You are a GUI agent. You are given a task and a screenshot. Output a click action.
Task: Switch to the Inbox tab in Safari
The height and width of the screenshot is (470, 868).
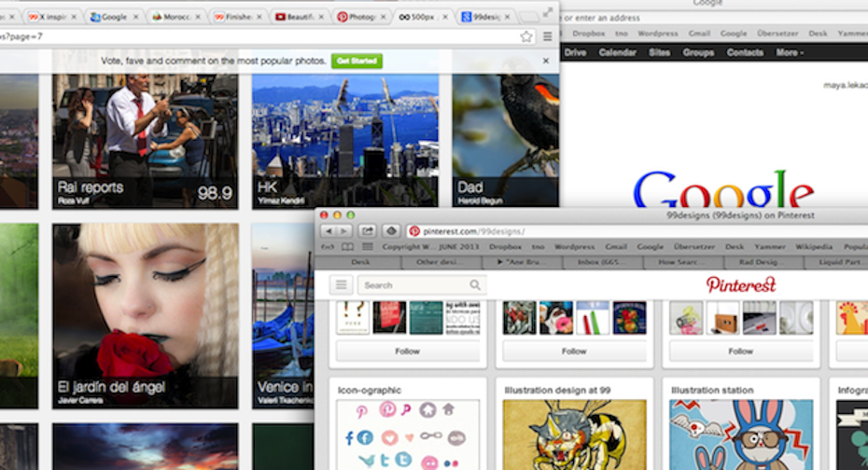click(599, 262)
